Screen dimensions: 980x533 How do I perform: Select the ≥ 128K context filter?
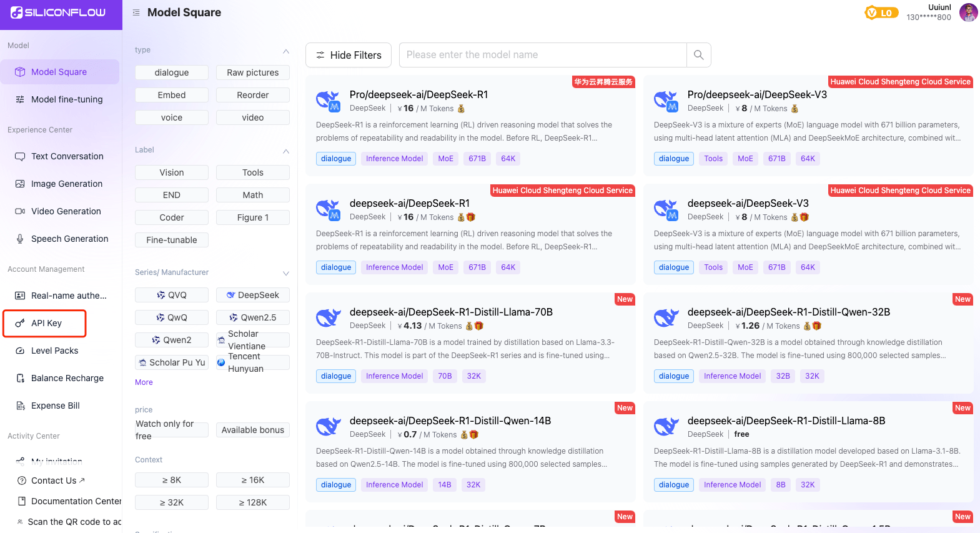click(253, 502)
